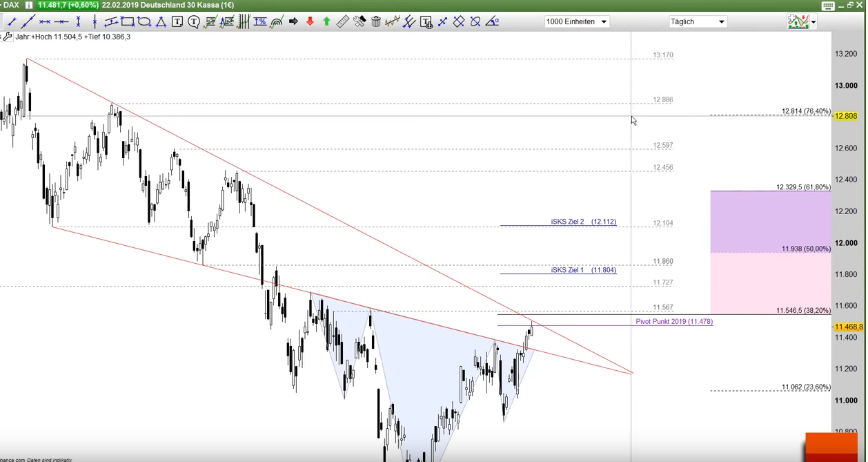Pick the text annotation tool
Image resolution: width=868 pixels, height=462 pixels.
(x=177, y=21)
